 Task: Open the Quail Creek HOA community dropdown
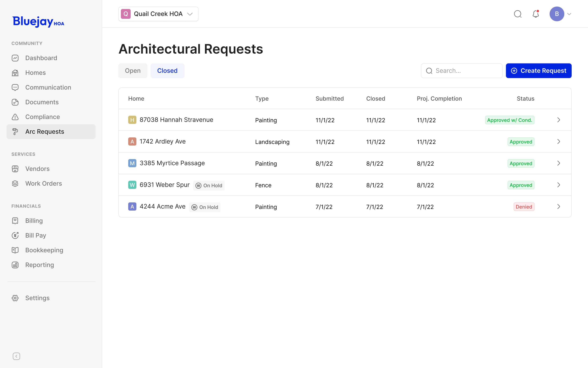click(x=158, y=14)
